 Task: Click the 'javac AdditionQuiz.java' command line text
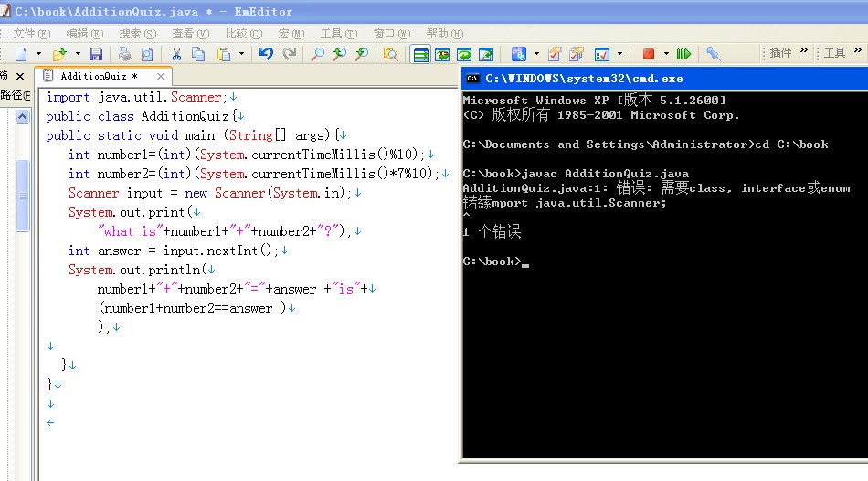pos(605,174)
